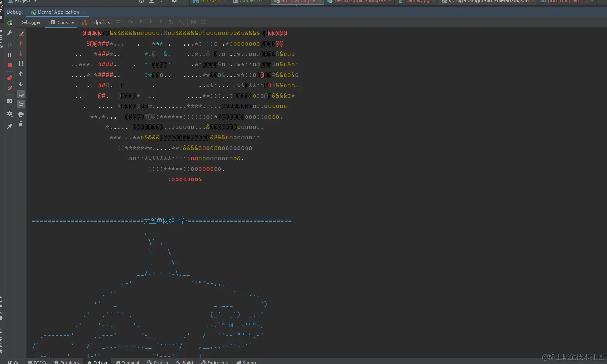Screen dimensions: 607x364
Task: Open Project panel options gear
Action: click(x=174, y=1)
